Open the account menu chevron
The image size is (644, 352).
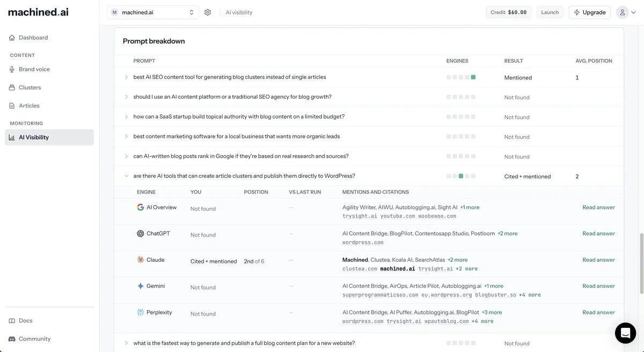(634, 12)
